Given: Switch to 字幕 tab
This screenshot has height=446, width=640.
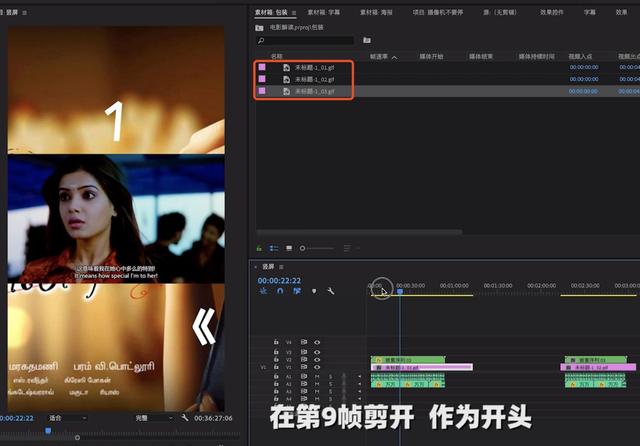Looking at the screenshot, I should point(589,12).
